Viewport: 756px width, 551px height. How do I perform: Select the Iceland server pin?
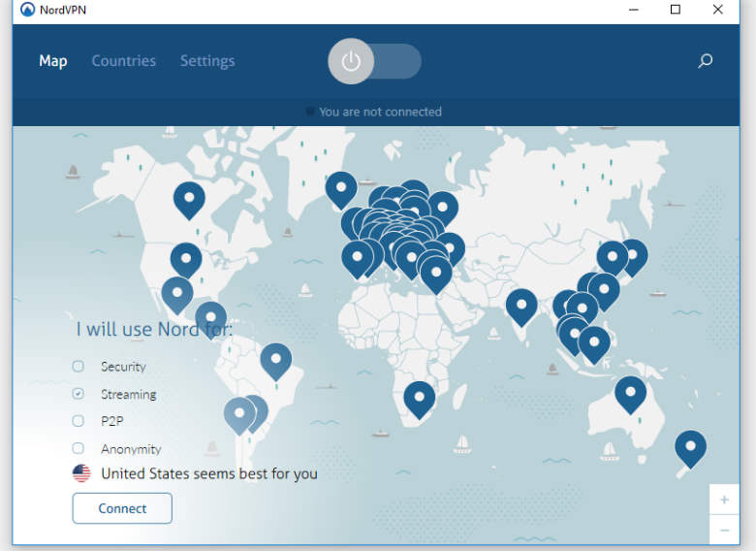click(x=341, y=190)
